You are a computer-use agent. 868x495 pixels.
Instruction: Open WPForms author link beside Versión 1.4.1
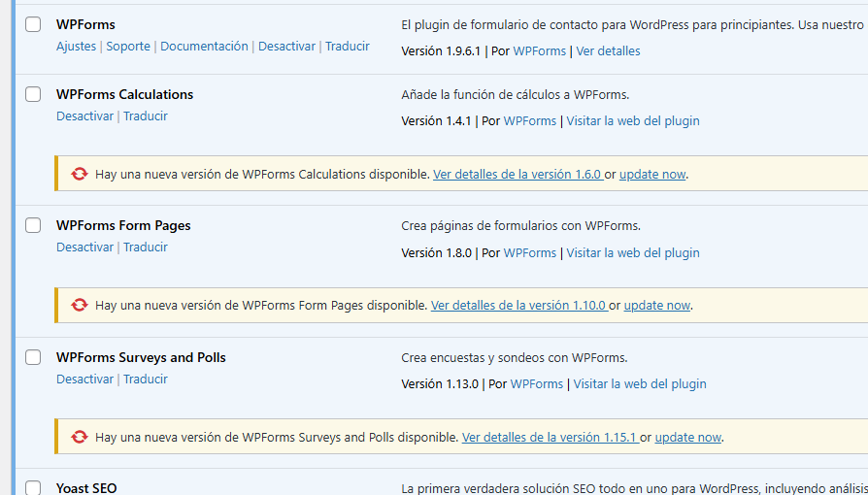pos(530,120)
